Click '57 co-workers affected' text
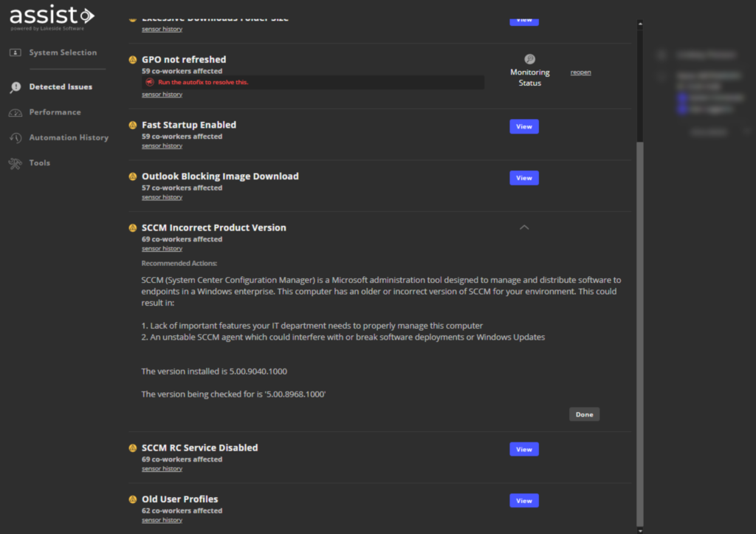756x534 pixels. [182, 188]
